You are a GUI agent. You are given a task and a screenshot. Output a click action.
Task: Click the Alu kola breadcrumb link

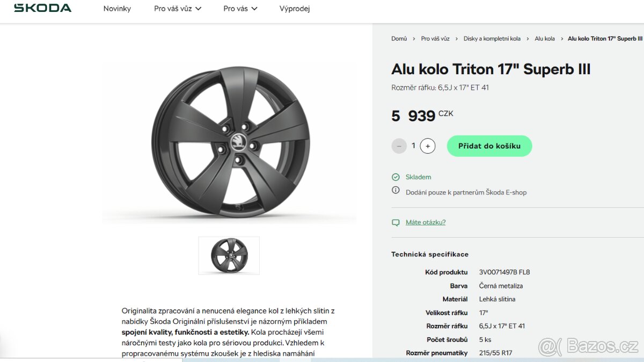[x=544, y=38]
